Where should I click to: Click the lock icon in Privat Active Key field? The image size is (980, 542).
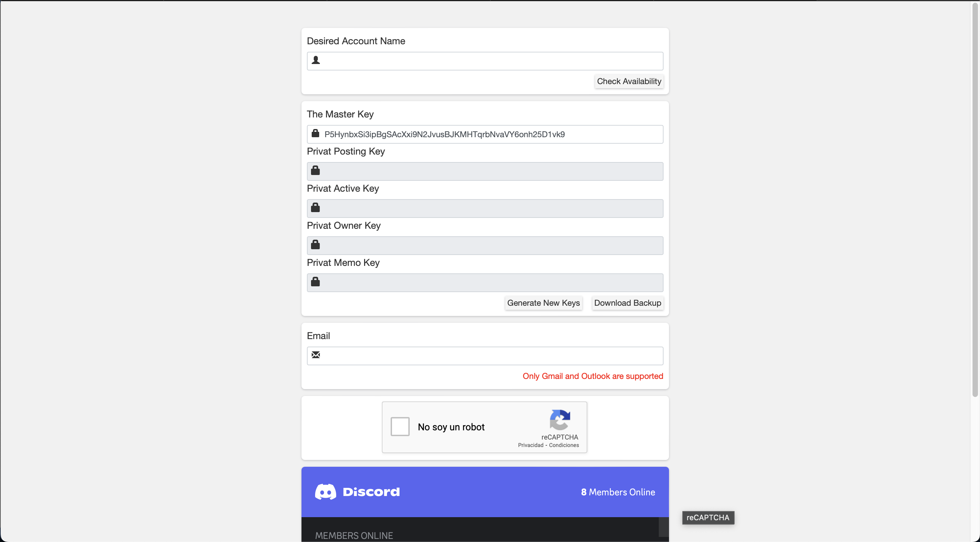(x=315, y=207)
